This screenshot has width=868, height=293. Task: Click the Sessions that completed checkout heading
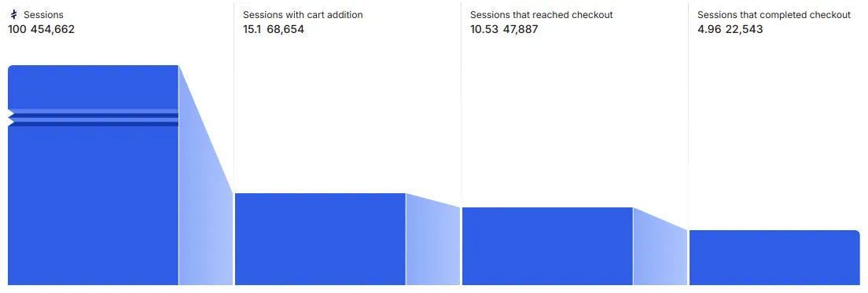pos(774,15)
